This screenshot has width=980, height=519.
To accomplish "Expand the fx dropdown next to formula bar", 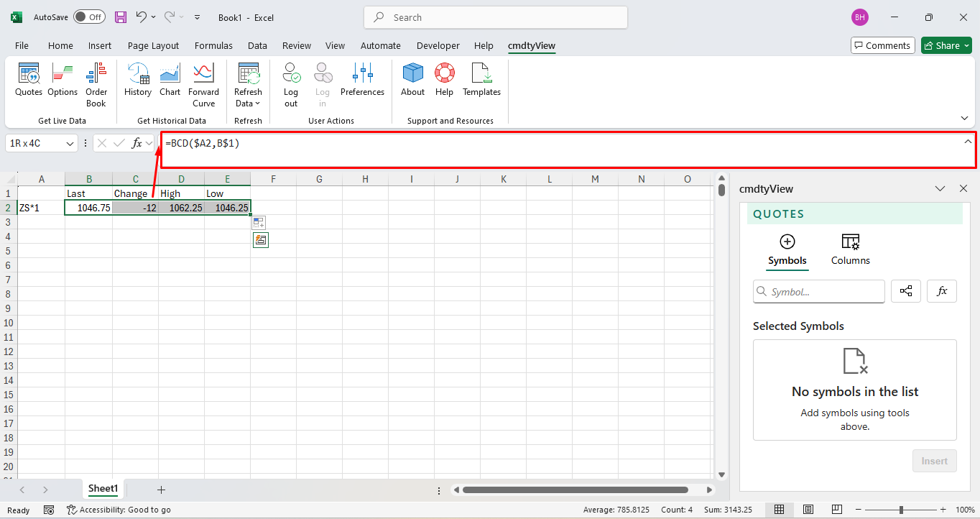I will (149, 143).
